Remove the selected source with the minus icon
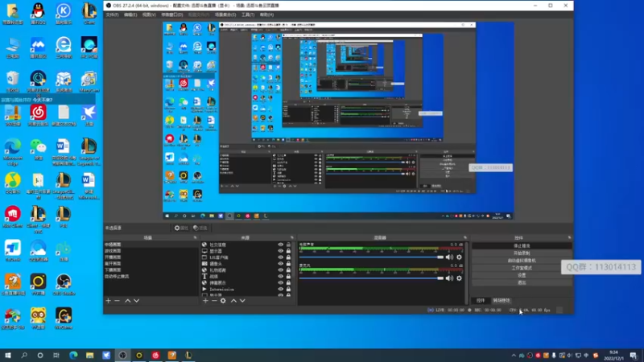Viewport: 644px width, 362px height. tap(214, 301)
